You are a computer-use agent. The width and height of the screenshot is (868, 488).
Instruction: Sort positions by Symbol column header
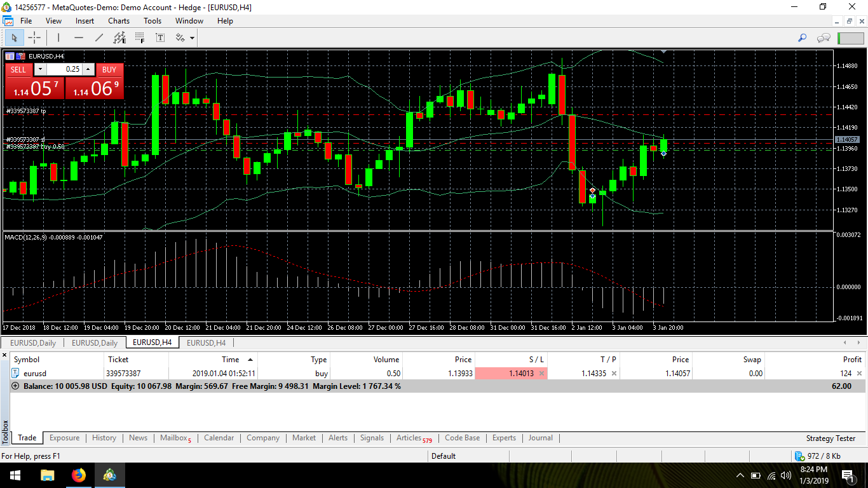tap(57, 360)
